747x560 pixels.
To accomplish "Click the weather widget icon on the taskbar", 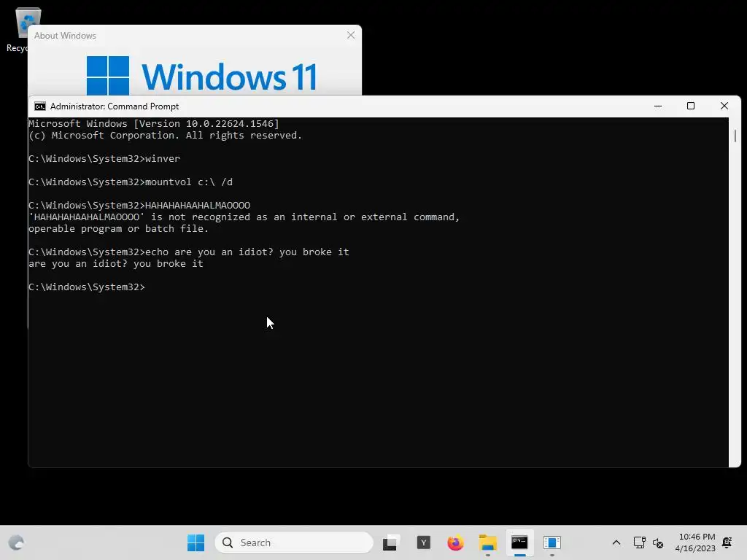I will pyautogui.click(x=16, y=542).
